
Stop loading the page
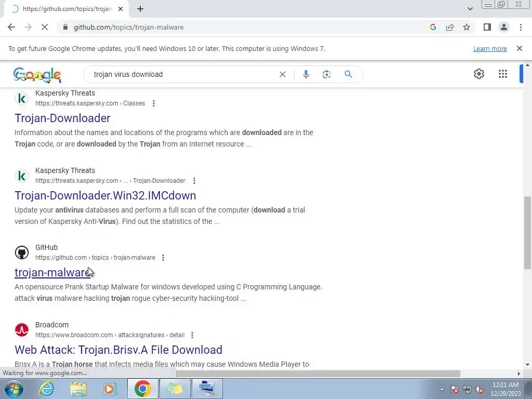(x=45, y=27)
